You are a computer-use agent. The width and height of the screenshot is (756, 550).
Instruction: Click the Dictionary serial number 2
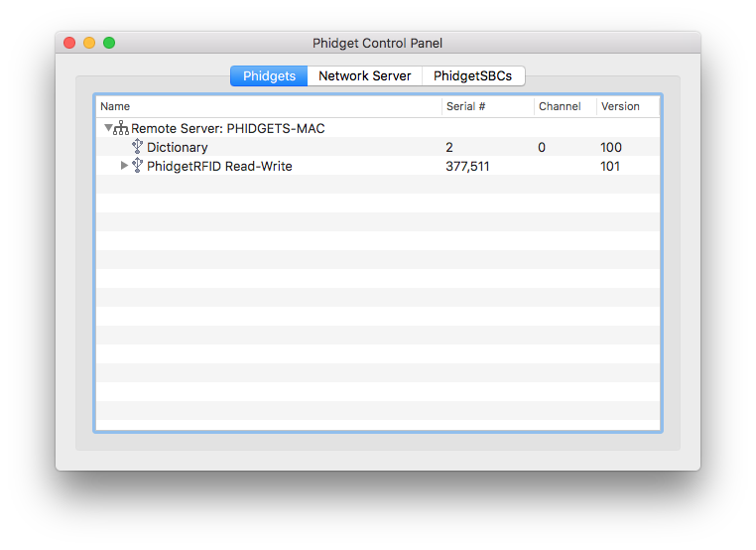[449, 147]
